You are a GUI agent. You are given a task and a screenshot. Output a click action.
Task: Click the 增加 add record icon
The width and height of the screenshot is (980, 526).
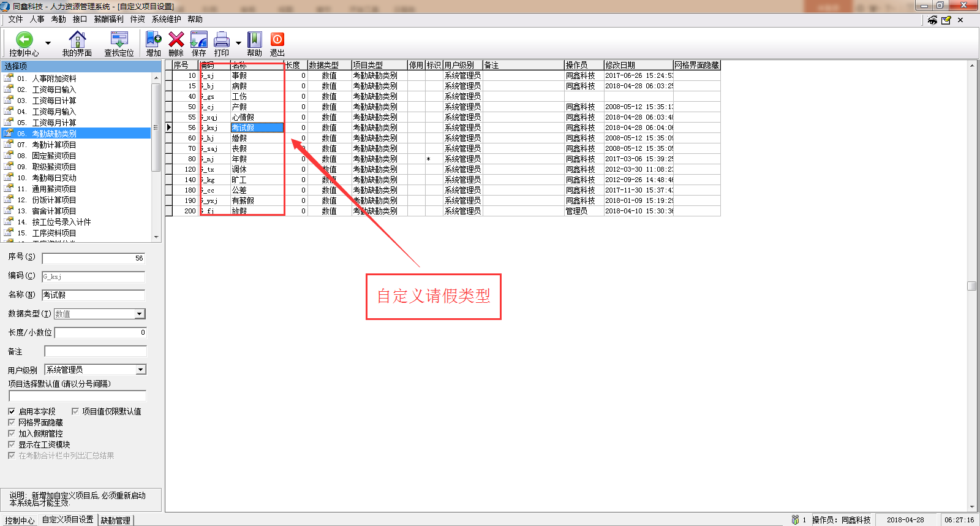(153, 40)
